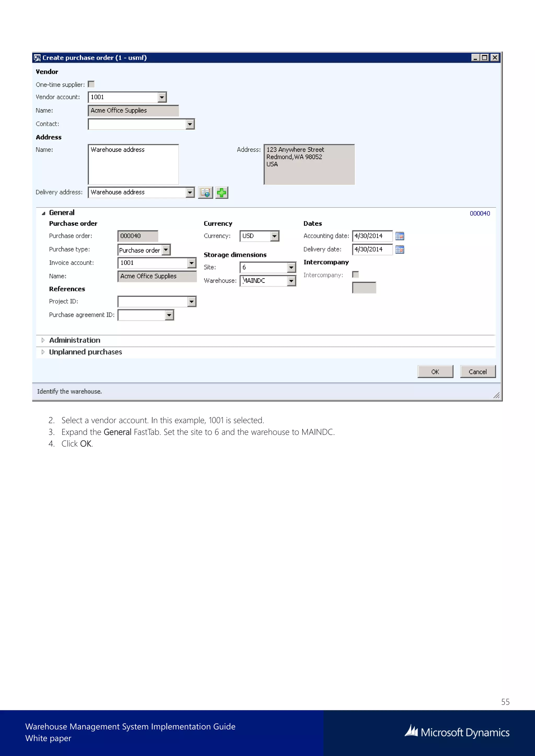Open the delivery address map icon

click(205, 192)
